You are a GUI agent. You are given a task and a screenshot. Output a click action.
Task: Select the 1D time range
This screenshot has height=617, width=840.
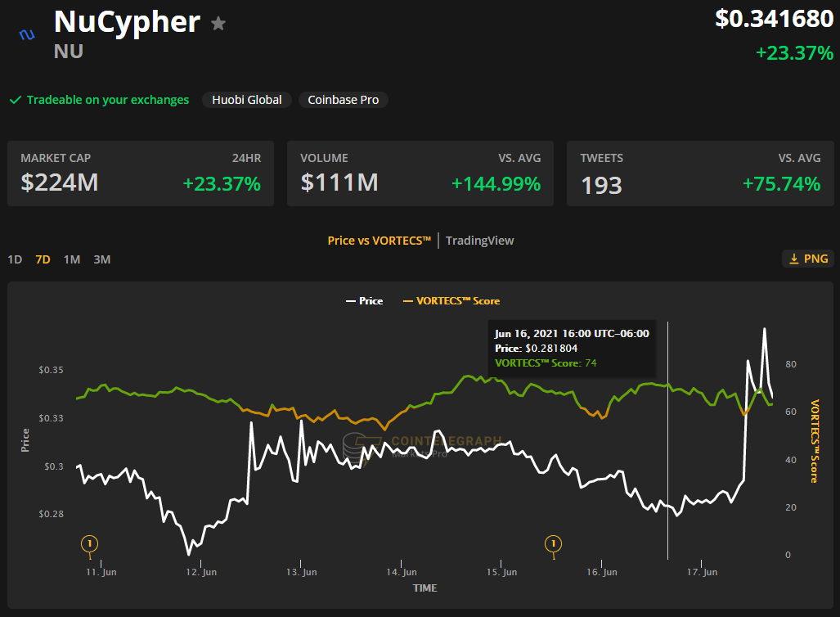[15, 259]
